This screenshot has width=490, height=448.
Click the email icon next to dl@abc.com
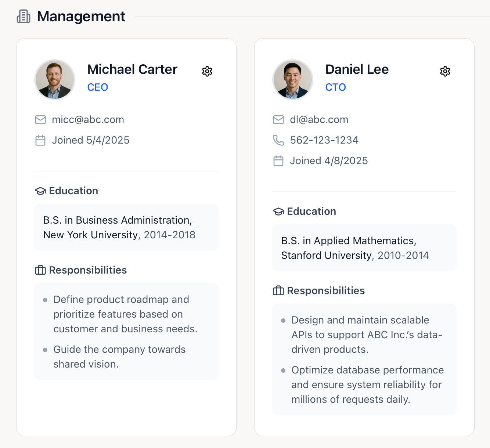278,119
